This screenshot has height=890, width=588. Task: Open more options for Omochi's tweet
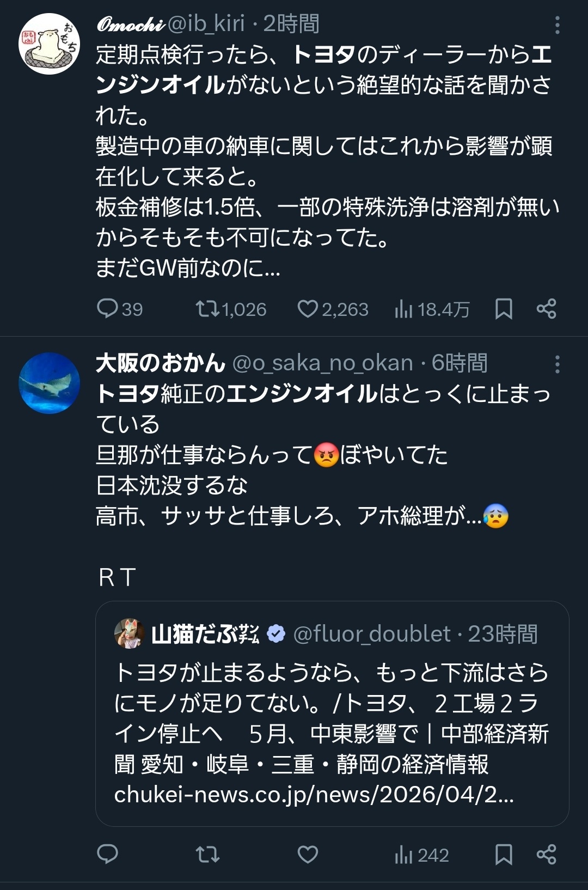(557, 25)
